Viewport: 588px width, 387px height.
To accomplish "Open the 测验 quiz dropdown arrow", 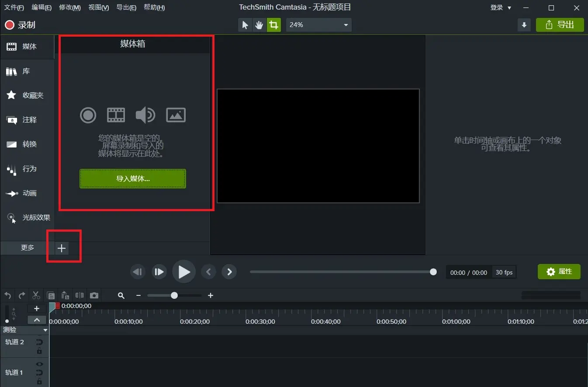I will 45,330.
